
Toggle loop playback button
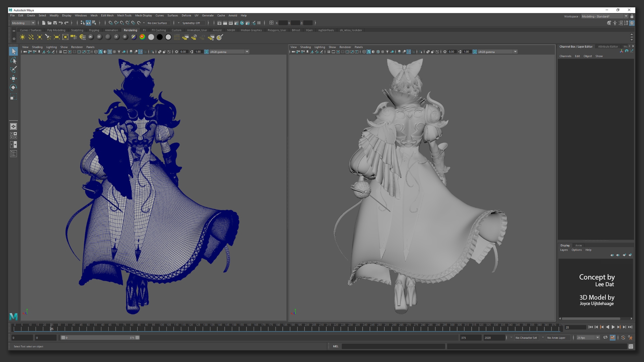point(605,338)
